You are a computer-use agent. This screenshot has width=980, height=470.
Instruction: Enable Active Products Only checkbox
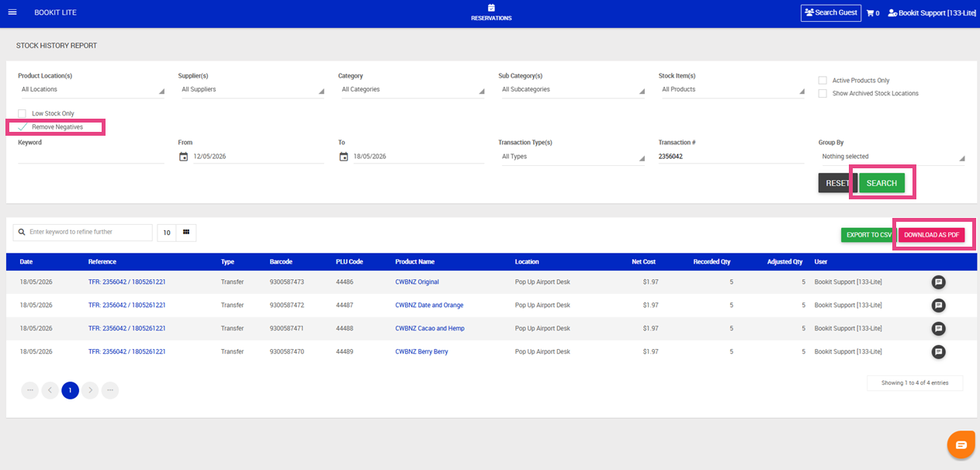tap(822, 81)
